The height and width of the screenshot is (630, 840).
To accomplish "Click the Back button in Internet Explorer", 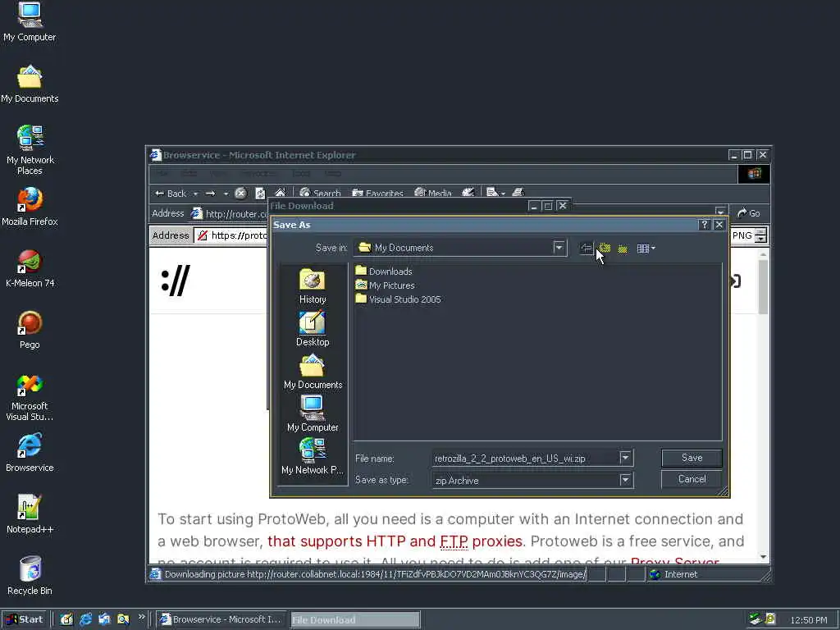I will 171,194.
